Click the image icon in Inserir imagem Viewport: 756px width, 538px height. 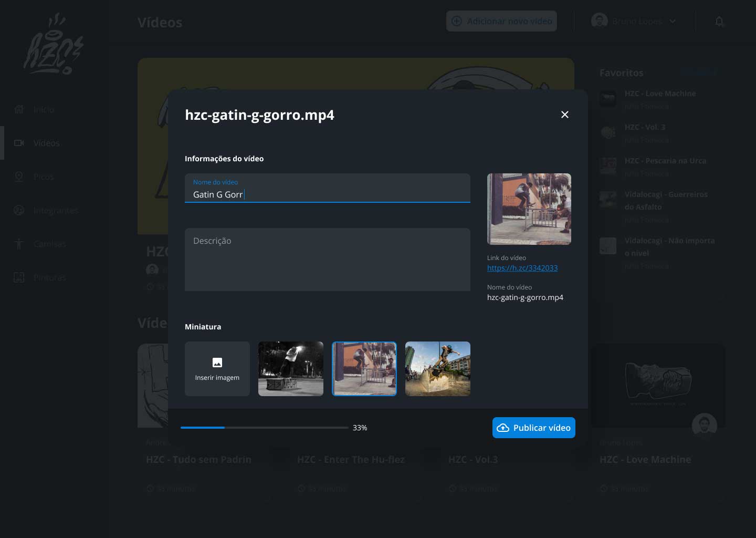pos(217,363)
